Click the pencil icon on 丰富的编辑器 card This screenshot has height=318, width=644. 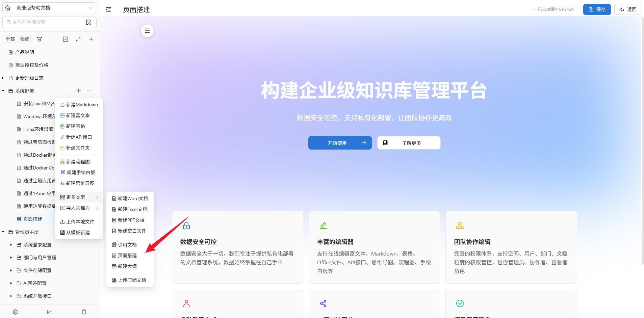tap(323, 226)
